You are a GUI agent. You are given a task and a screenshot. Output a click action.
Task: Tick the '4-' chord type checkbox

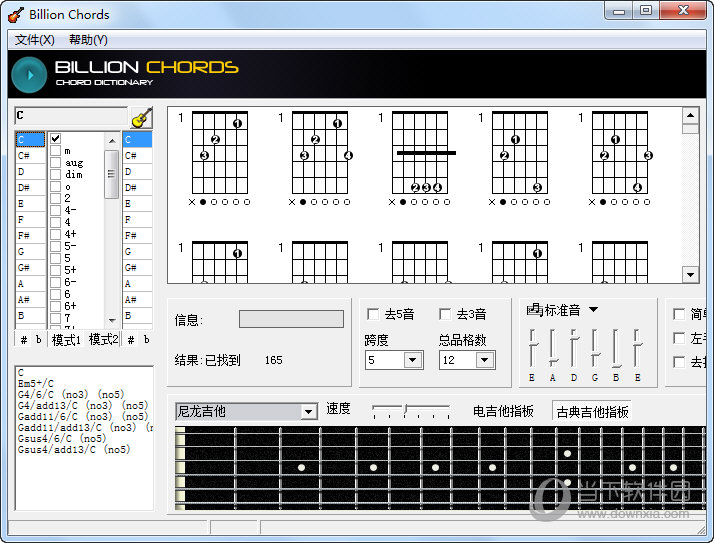(56, 210)
